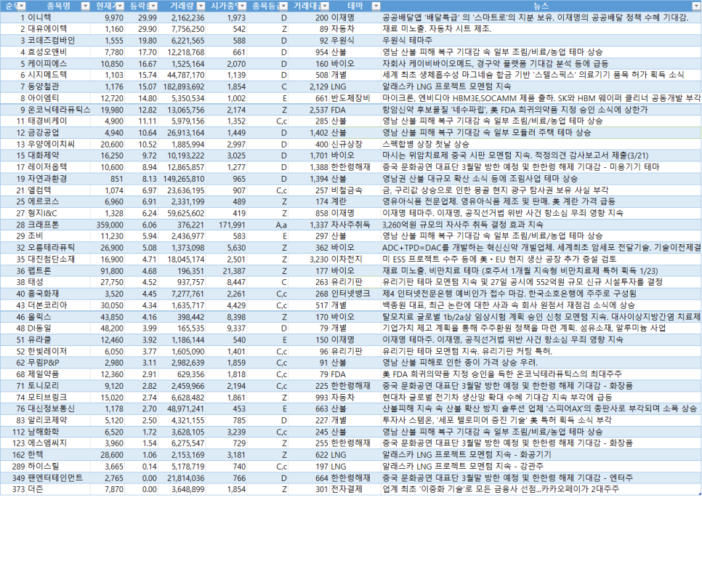Select the 대신정보통신 stock name cell
This screenshot has height=588, width=702.
tap(58, 409)
